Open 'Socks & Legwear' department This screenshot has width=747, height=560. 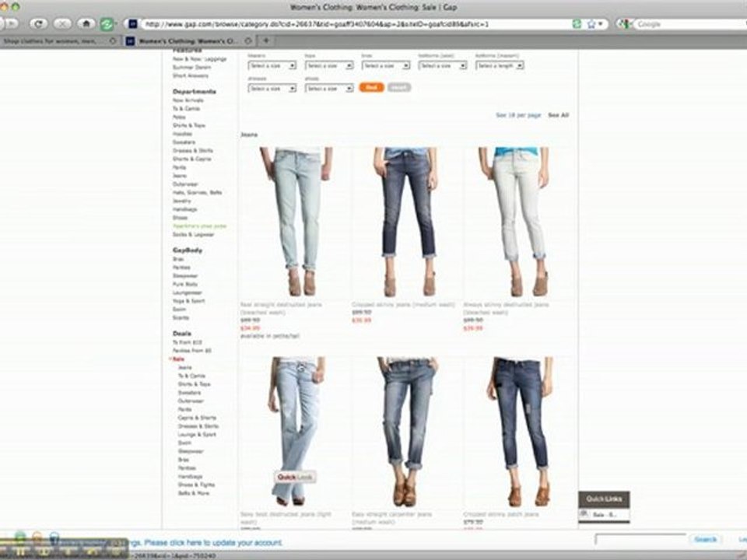[194, 234]
